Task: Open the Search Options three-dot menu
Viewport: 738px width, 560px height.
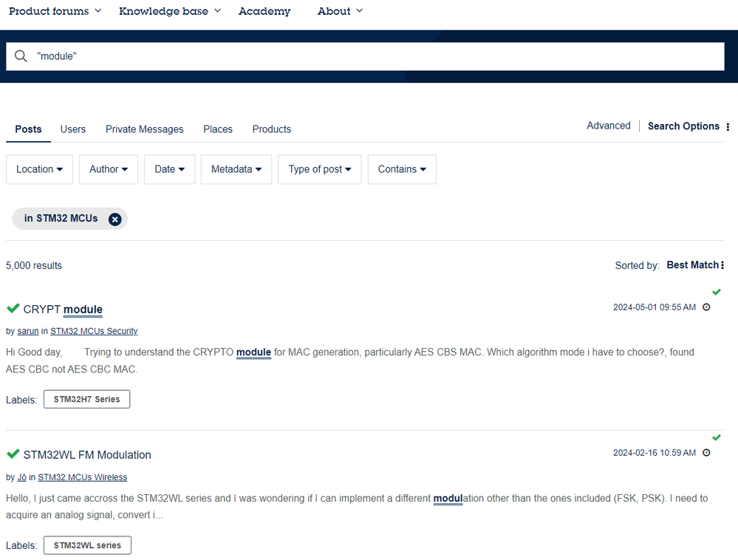Action: pos(728,126)
